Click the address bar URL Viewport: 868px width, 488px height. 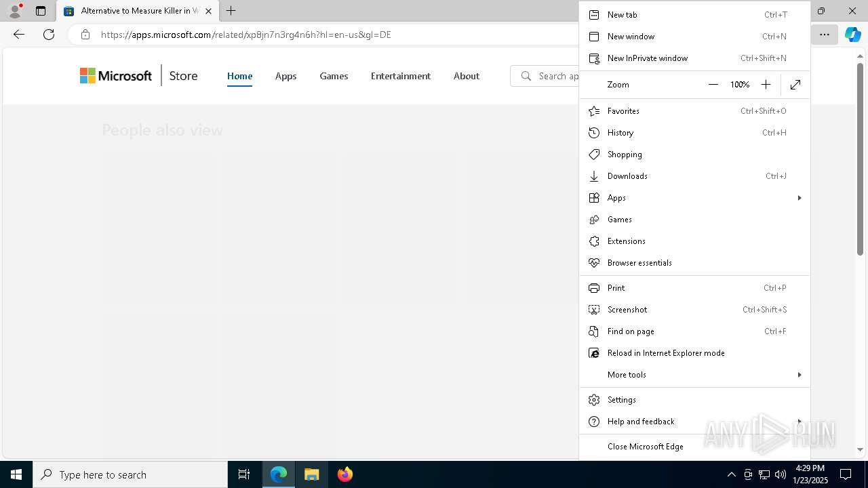pos(246,35)
